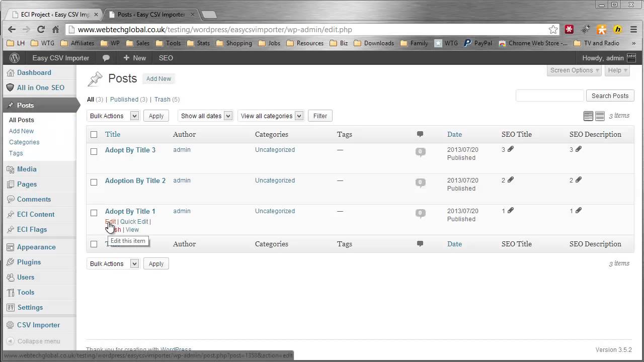The image size is (644, 362).
Task: Open the comments bubble in admin bar
Action: click(x=106, y=58)
